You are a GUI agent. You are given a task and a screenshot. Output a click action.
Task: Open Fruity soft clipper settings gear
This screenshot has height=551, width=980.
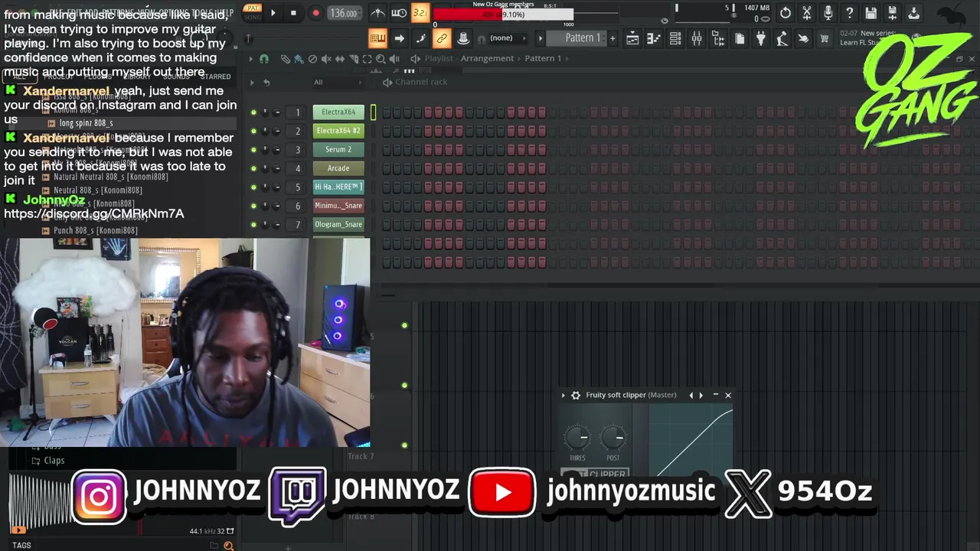pyautogui.click(x=576, y=396)
